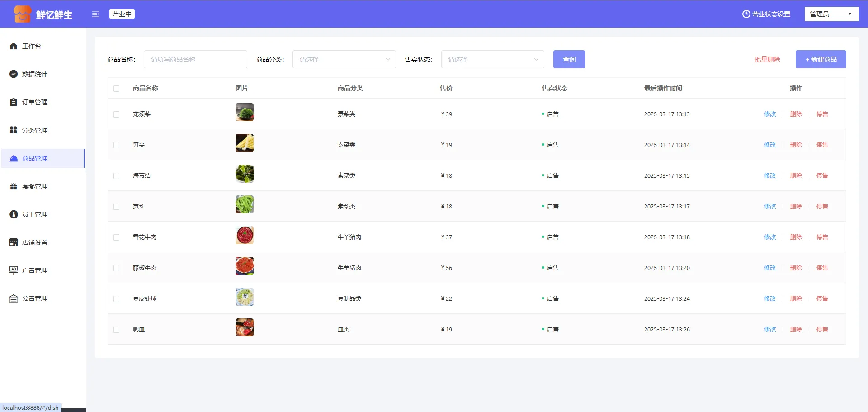Click the clock icon beside 营业状态设置
868x412 pixels.
746,14
